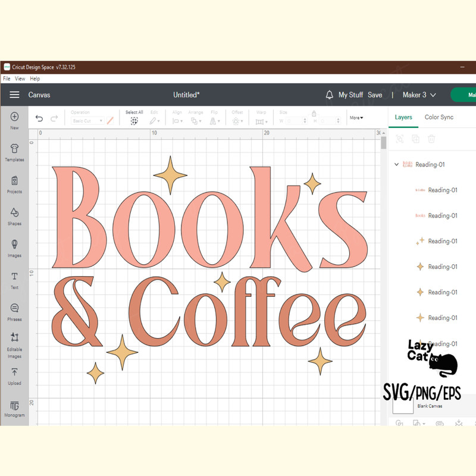Open the Templates panel
476x476 pixels.
point(14,150)
